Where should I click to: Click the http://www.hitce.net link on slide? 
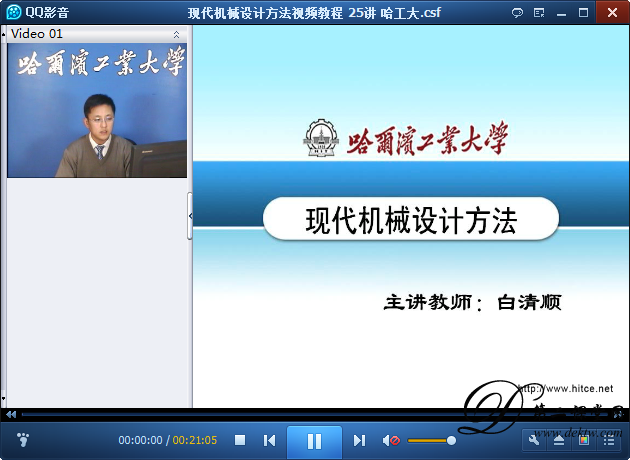point(565,388)
